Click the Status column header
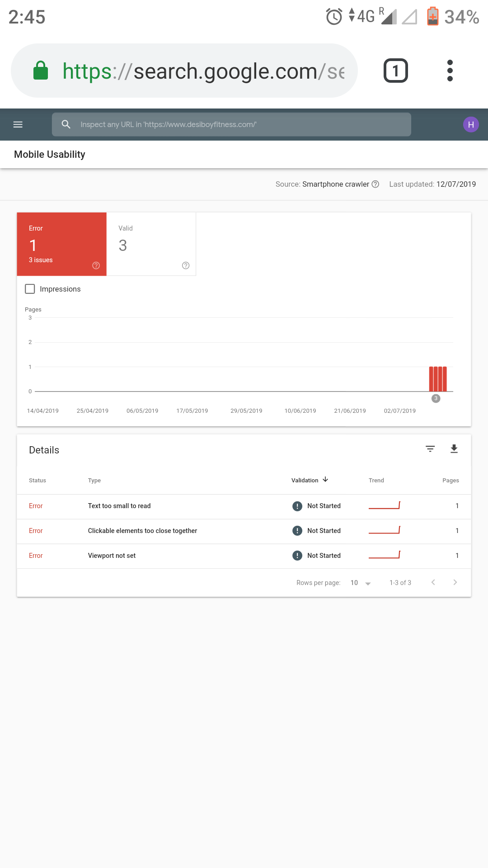The width and height of the screenshot is (488, 868). (x=38, y=480)
